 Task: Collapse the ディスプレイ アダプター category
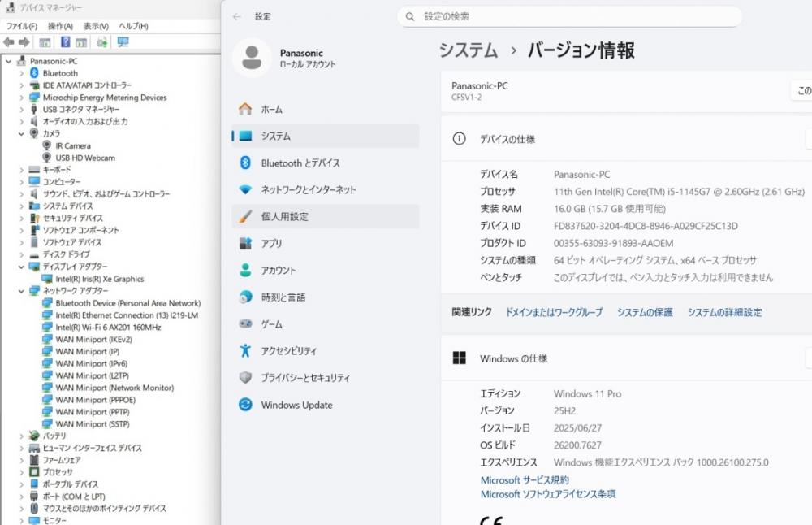tap(21, 267)
